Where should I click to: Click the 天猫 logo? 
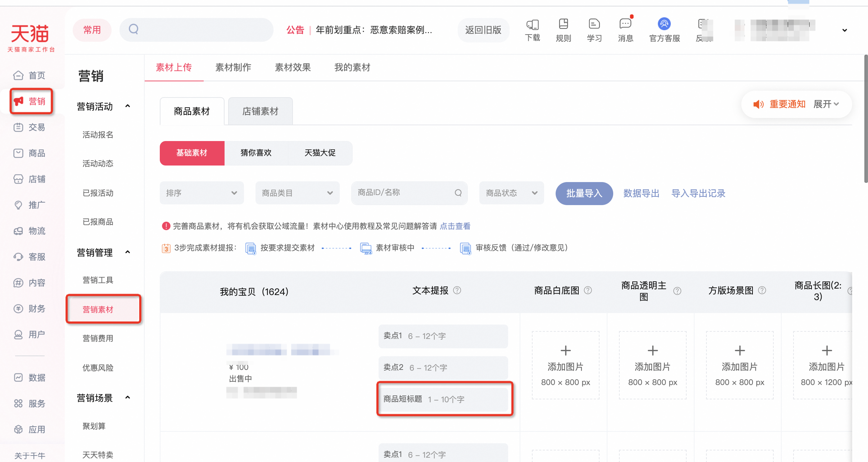(x=31, y=38)
